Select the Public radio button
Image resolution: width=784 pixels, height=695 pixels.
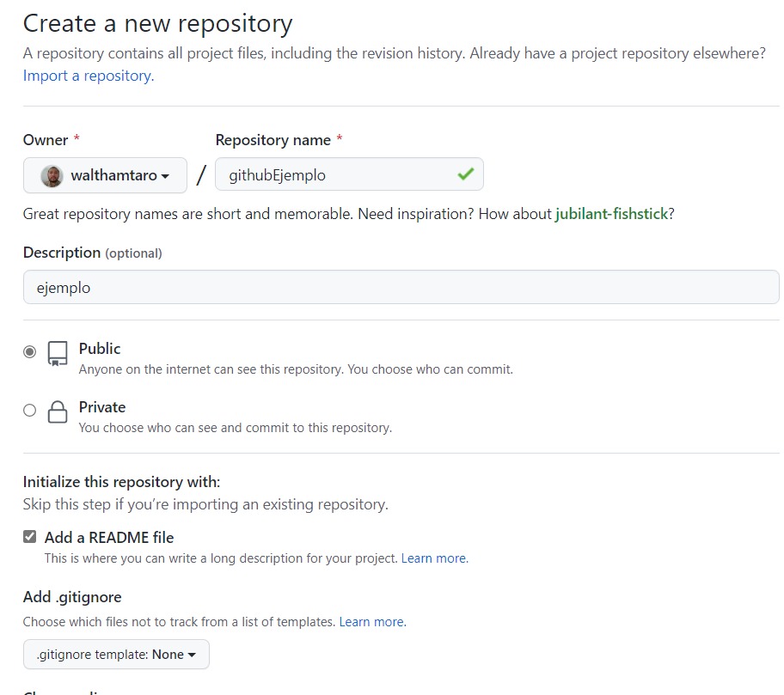point(30,351)
